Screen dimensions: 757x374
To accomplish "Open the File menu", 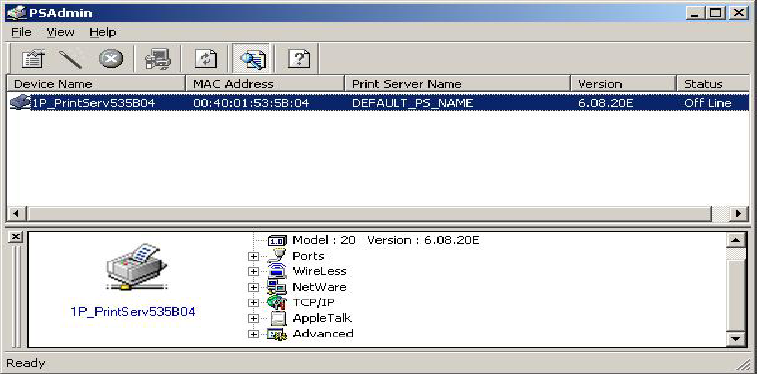I will 21,32.
